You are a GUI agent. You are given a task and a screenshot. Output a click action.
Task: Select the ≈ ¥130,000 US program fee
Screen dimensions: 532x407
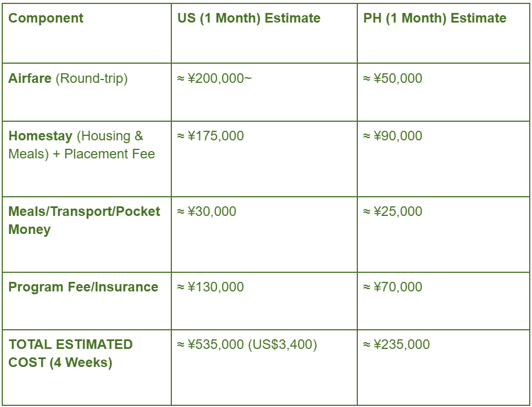pos(211,287)
